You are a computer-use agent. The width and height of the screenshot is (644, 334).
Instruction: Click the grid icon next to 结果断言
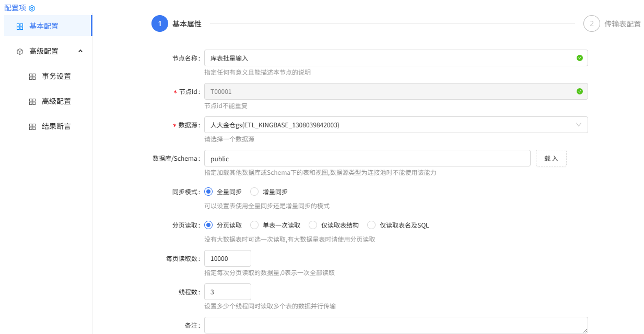(x=32, y=126)
